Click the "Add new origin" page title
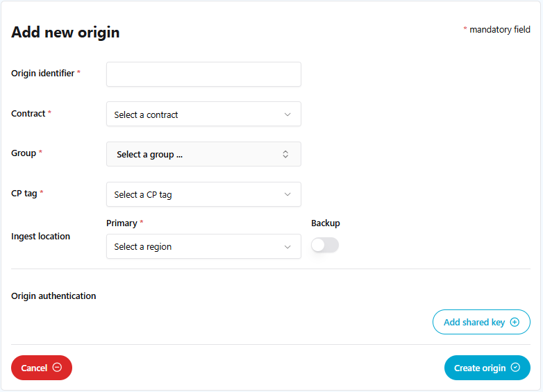Viewport: 543px width, 392px height. [65, 33]
